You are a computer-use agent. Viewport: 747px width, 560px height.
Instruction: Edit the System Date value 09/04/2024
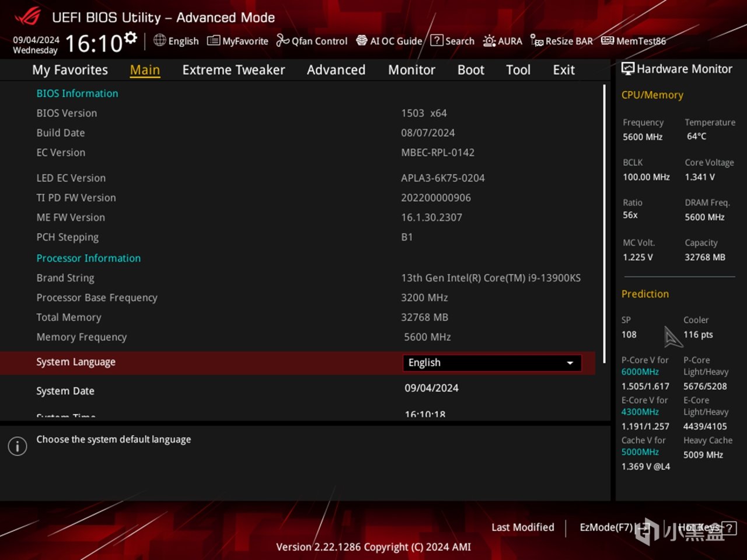432,388
